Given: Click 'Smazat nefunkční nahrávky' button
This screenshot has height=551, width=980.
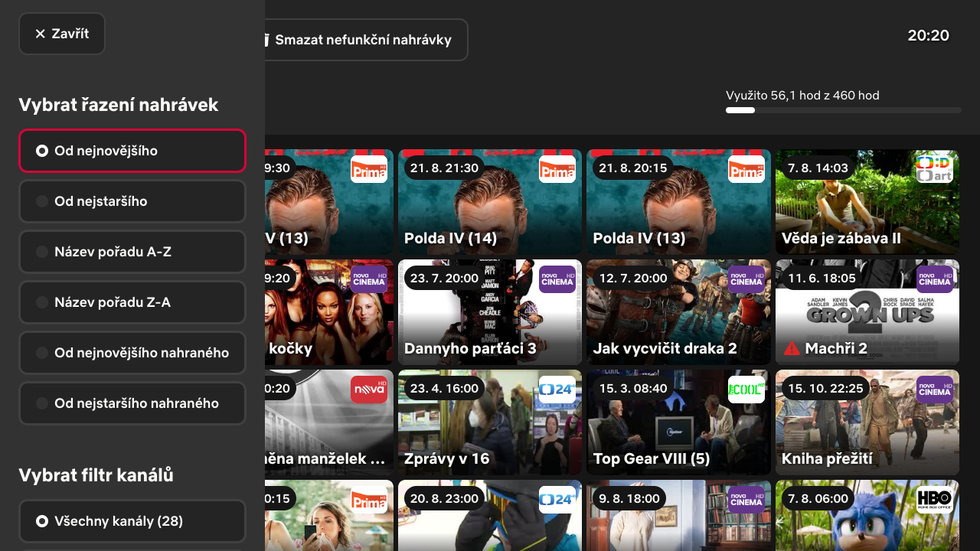Looking at the screenshot, I should 366,40.
